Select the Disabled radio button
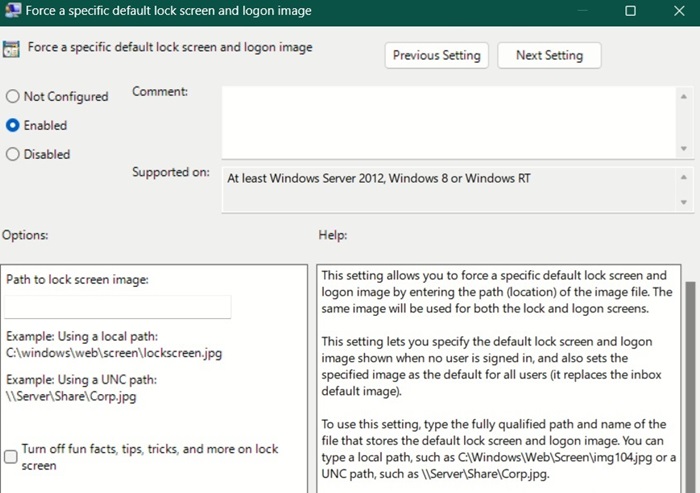Viewport: 700px width, 493px height. [x=12, y=154]
